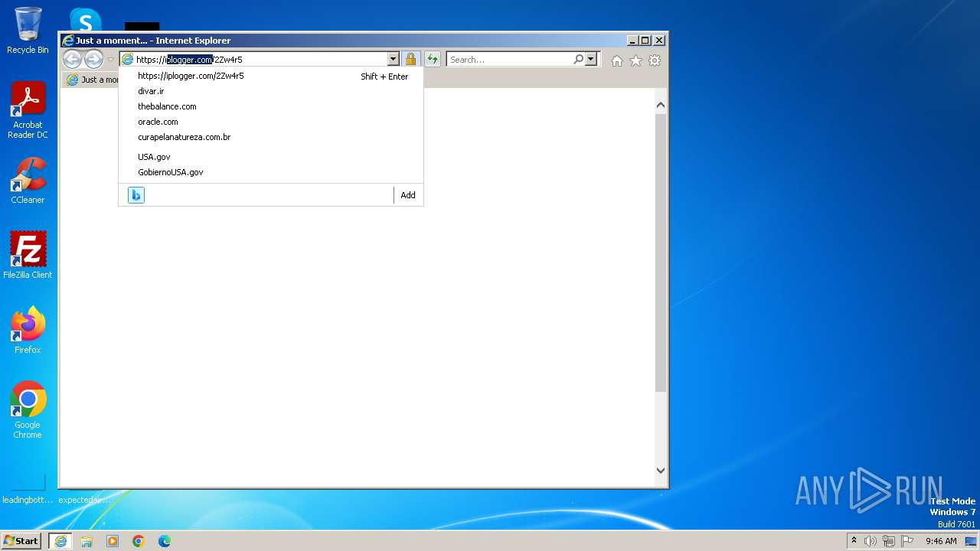Open Microsoft Edge taskbar icon
980x551 pixels.
(x=165, y=541)
